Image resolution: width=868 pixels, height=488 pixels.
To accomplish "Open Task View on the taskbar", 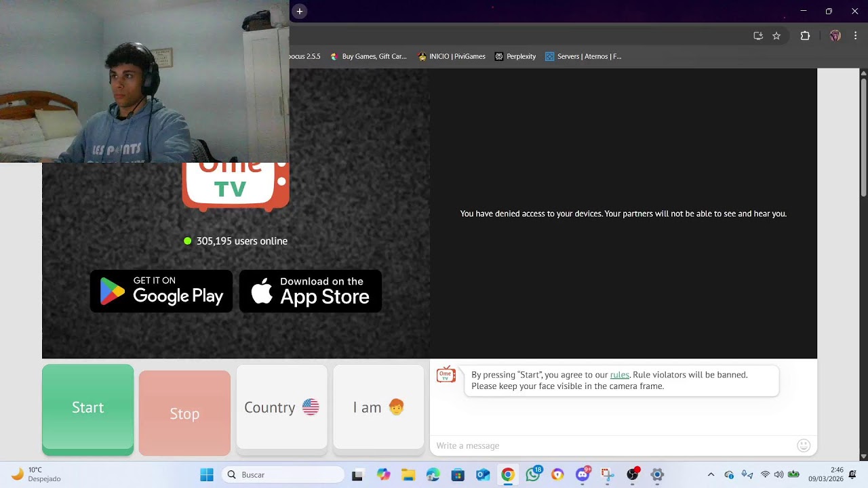I will click(x=357, y=474).
